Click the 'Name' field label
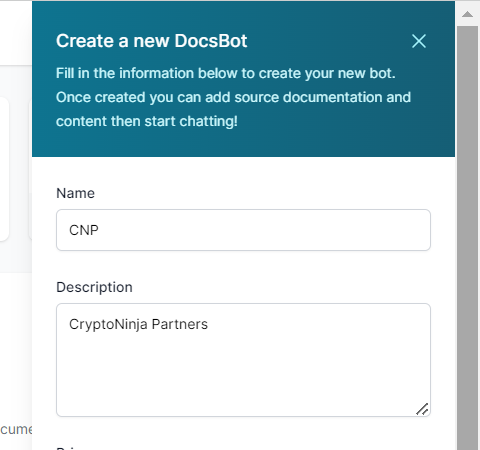 point(75,193)
